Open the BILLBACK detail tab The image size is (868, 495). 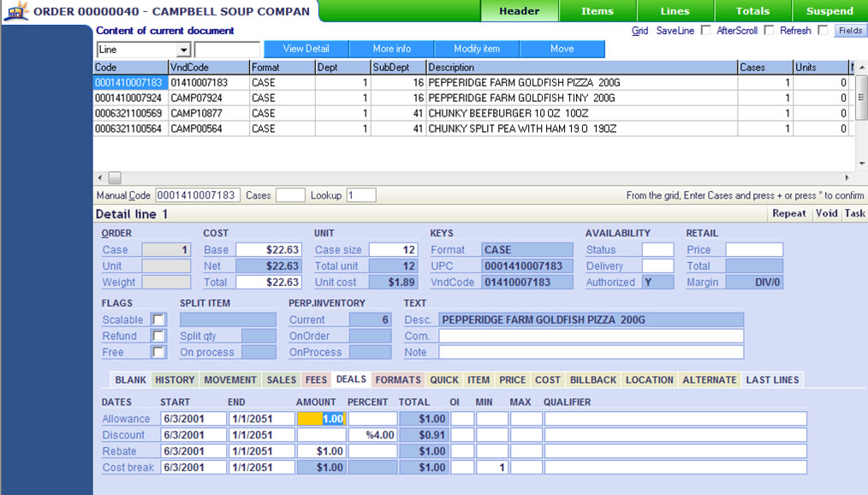[593, 380]
